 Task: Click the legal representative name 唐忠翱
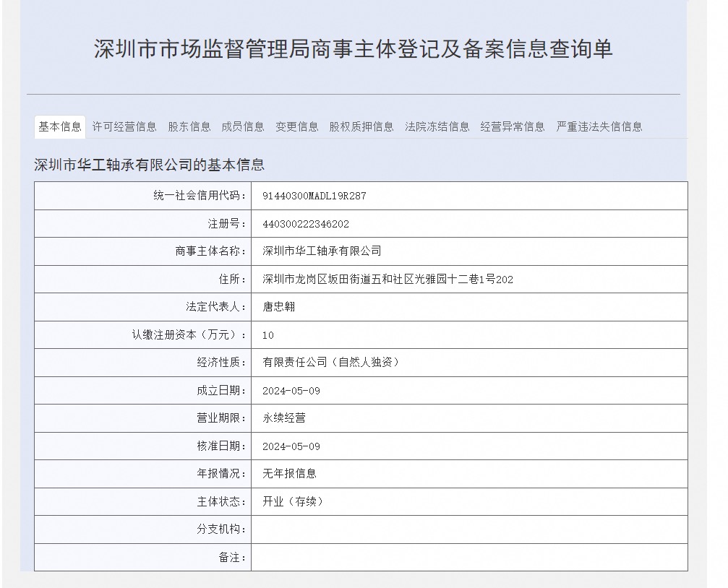pyautogui.click(x=279, y=307)
